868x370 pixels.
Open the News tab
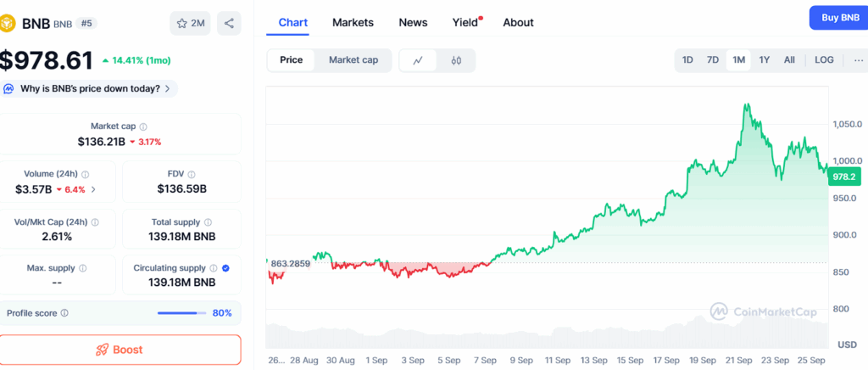(413, 23)
